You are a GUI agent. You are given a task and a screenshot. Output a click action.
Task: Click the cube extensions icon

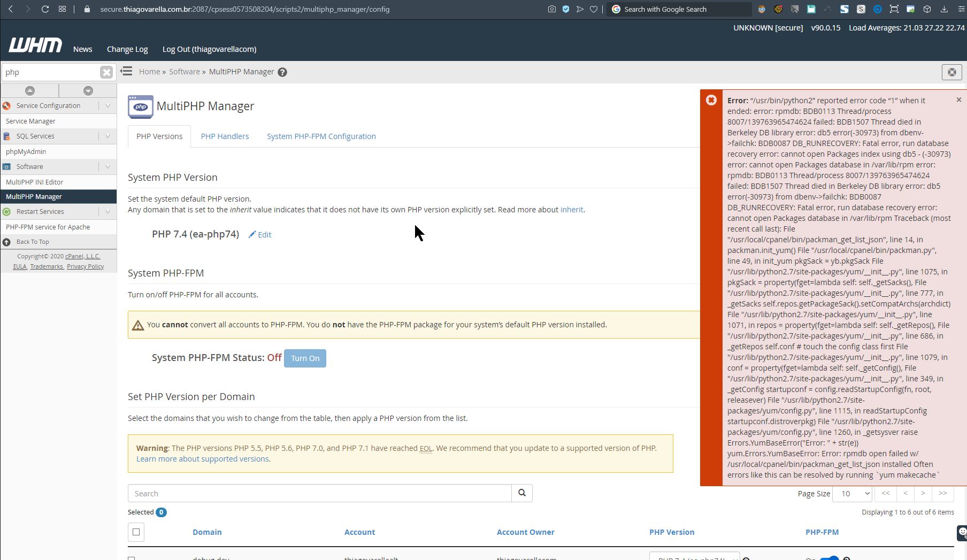pyautogui.click(x=927, y=9)
